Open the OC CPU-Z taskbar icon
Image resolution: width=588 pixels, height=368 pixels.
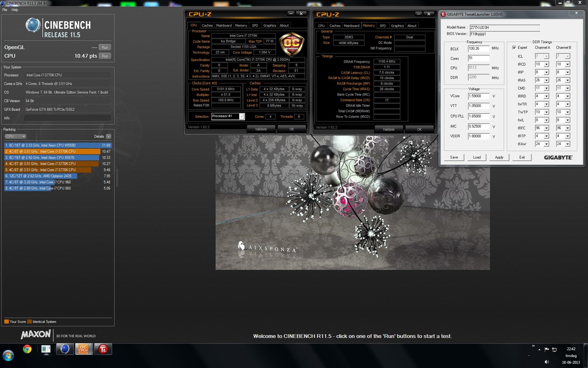coord(83,349)
